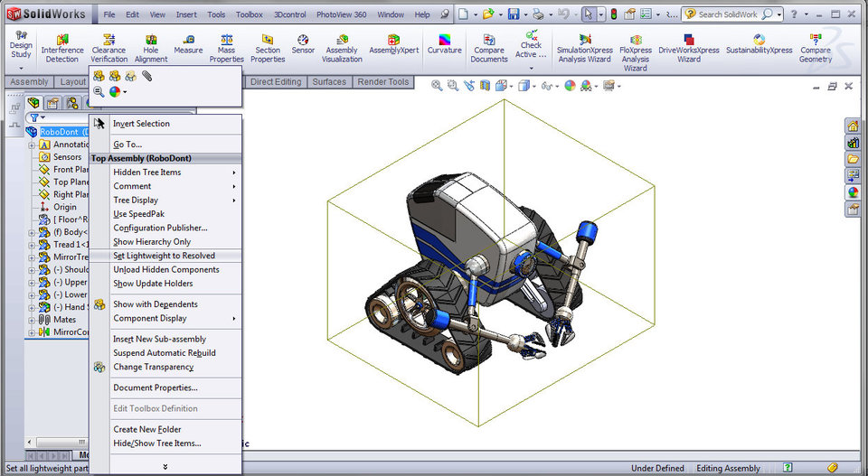Switch to the Render Tools tab

pyautogui.click(x=383, y=82)
